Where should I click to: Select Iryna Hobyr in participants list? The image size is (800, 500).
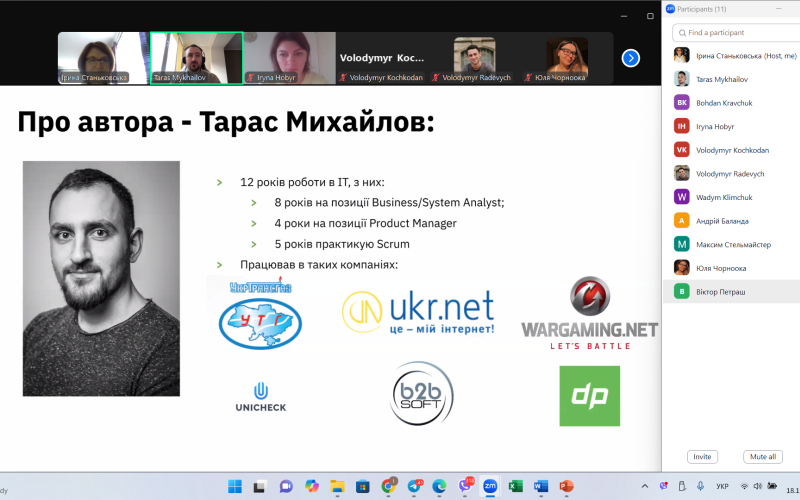click(x=732, y=126)
